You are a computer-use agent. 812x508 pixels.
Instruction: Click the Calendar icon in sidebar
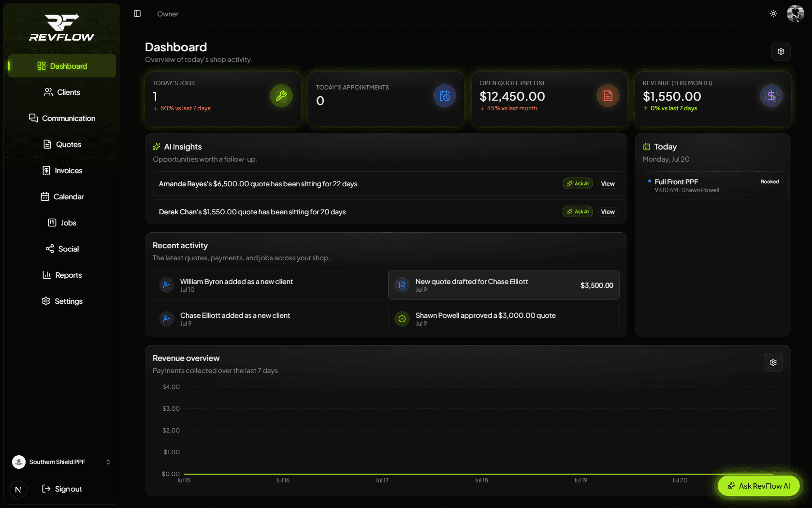click(45, 196)
